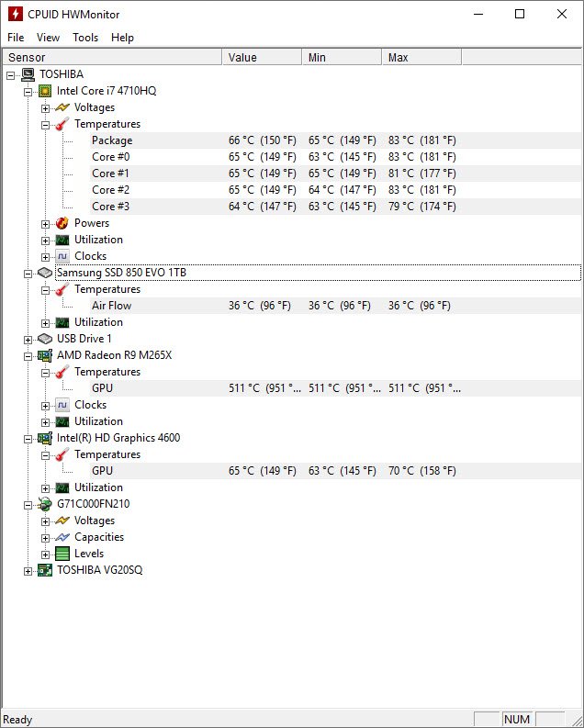Click the TOSHIBA computer icon at tree root
584x728 pixels.
28,74
